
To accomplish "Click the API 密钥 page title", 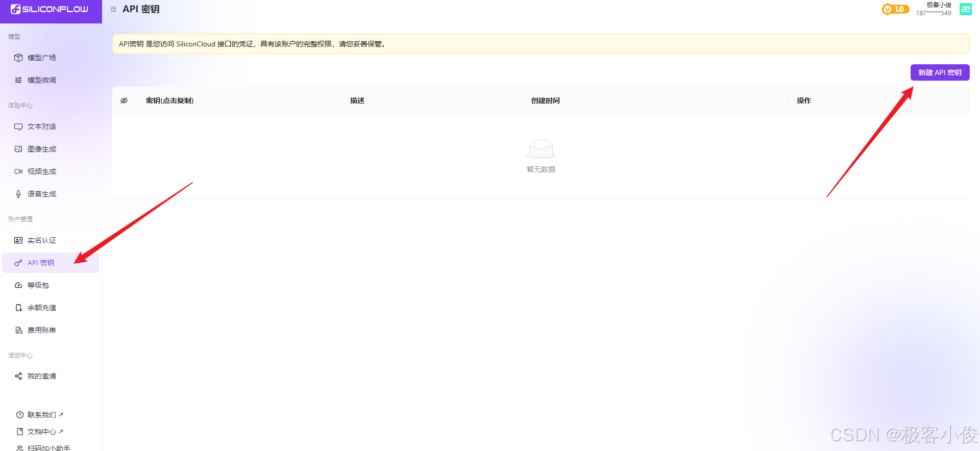I will [x=141, y=9].
